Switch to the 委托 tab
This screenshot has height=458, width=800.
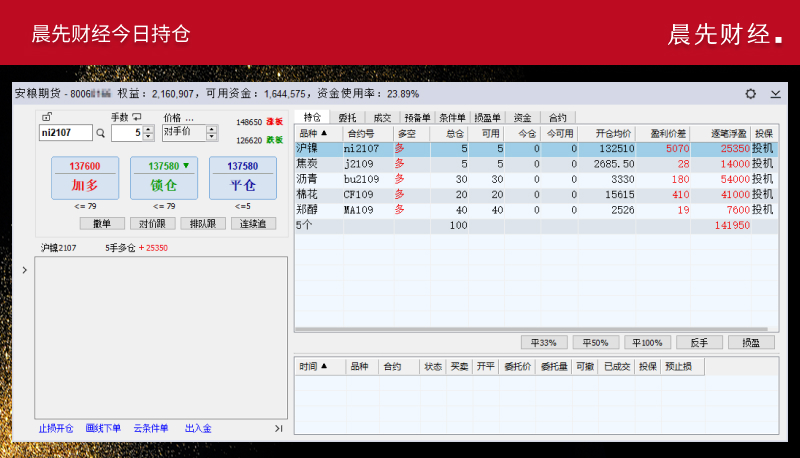coord(348,117)
